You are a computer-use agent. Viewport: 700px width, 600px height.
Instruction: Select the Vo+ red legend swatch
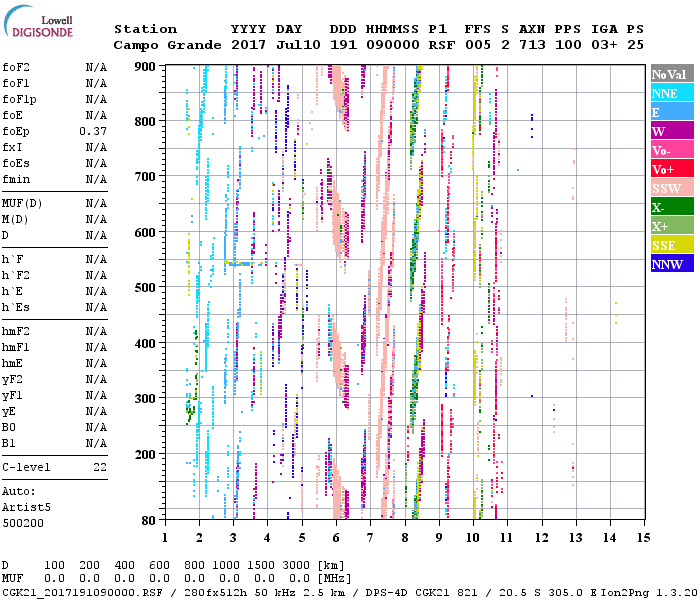[x=672, y=169]
